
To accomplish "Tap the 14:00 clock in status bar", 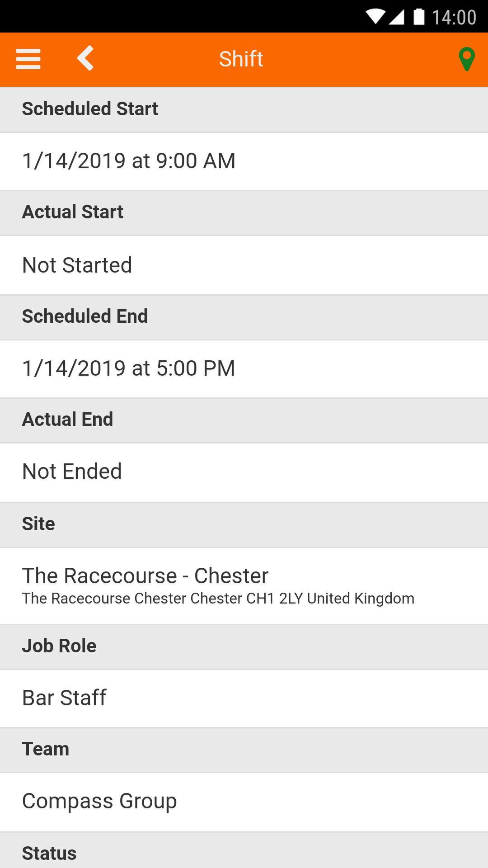I will 454,17.
